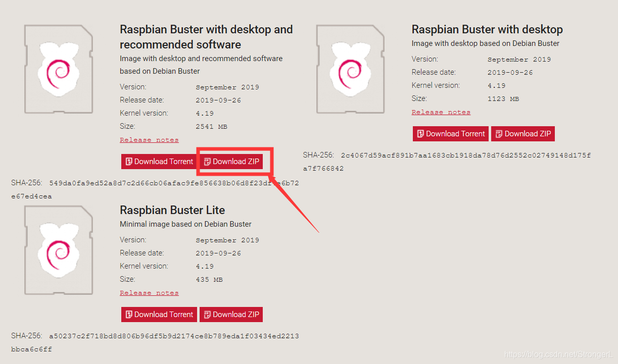Click Release date 2019-09-26 for Buster Lite
Screen dimensions: 618x364
[218, 253]
